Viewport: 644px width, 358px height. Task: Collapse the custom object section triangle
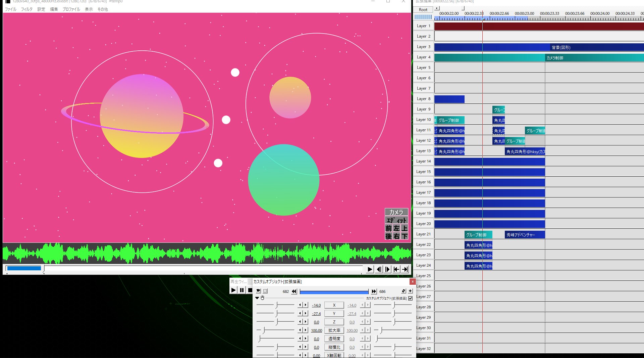[257, 298]
